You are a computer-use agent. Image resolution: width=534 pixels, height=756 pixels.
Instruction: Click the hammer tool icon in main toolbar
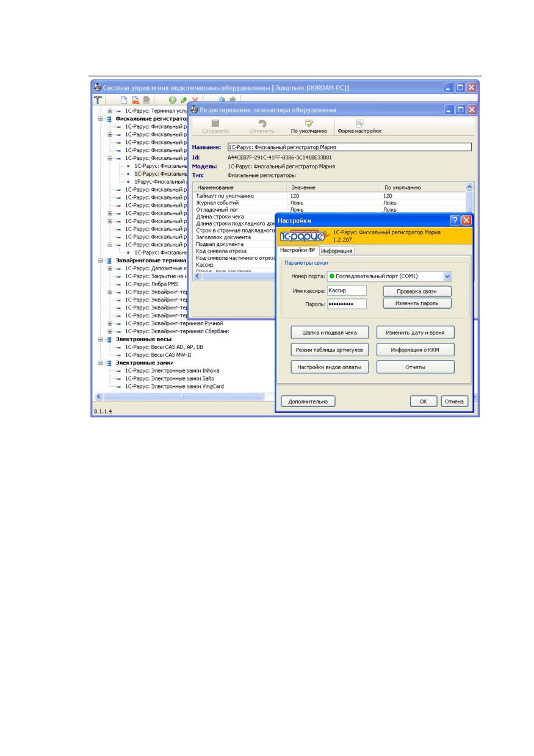click(97, 99)
